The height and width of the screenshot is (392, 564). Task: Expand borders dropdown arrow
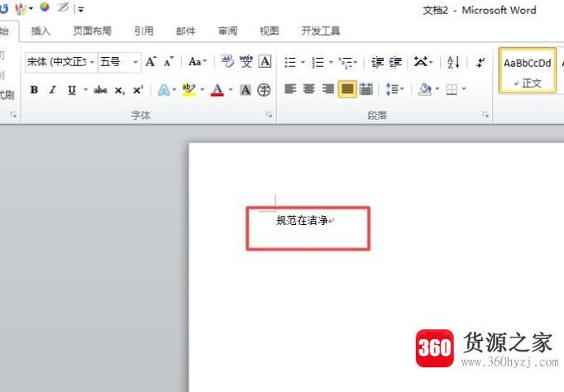pyautogui.click(x=464, y=88)
